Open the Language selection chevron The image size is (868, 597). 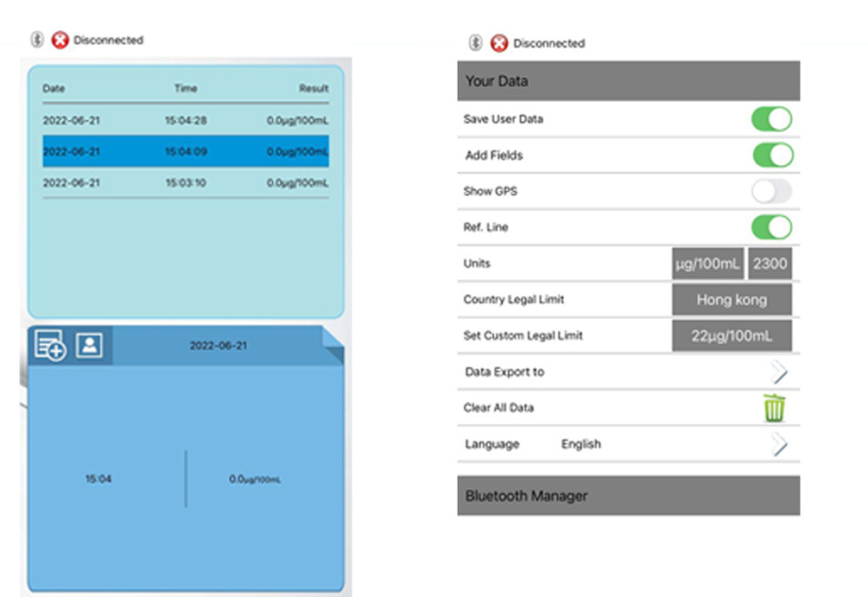(779, 444)
